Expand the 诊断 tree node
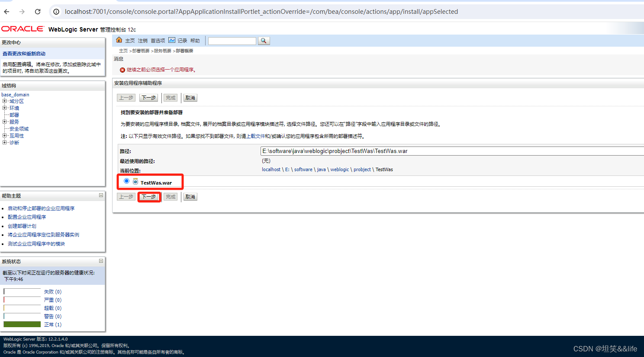Screen dimensions: 644x357 (4, 143)
